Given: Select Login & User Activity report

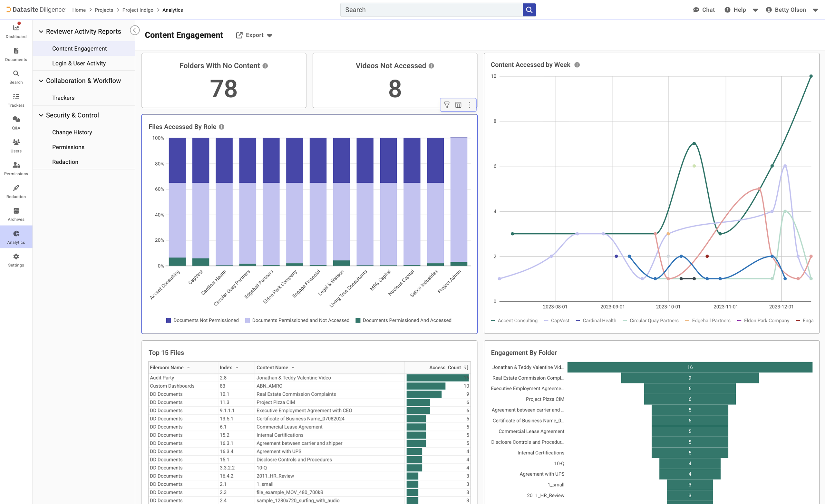Looking at the screenshot, I should (79, 63).
